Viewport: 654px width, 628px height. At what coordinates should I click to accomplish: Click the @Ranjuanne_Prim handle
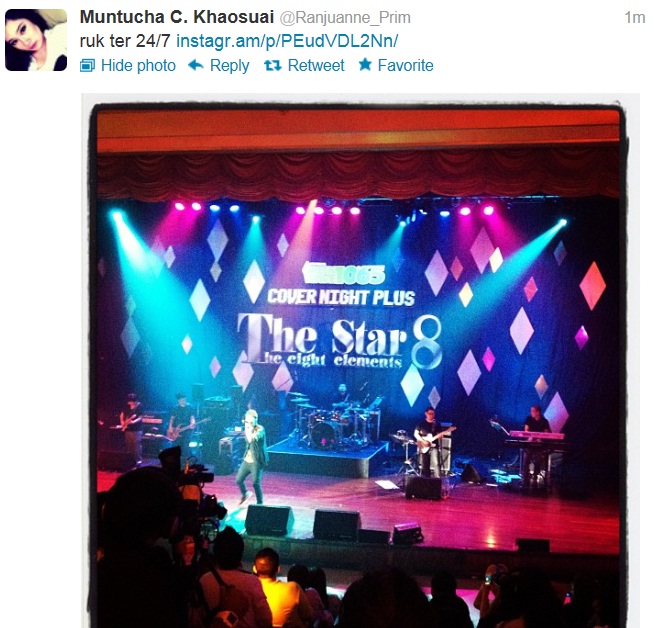pyautogui.click(x=345, y=18)
